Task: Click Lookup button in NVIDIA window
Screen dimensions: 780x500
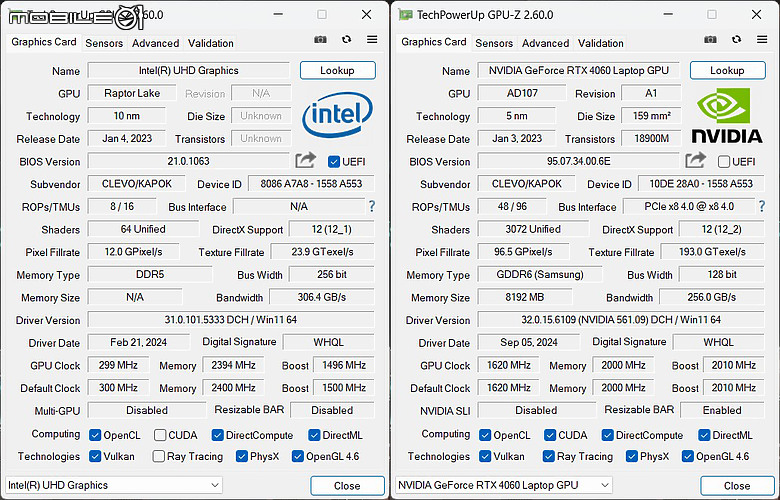Action: tap(728, 70)
